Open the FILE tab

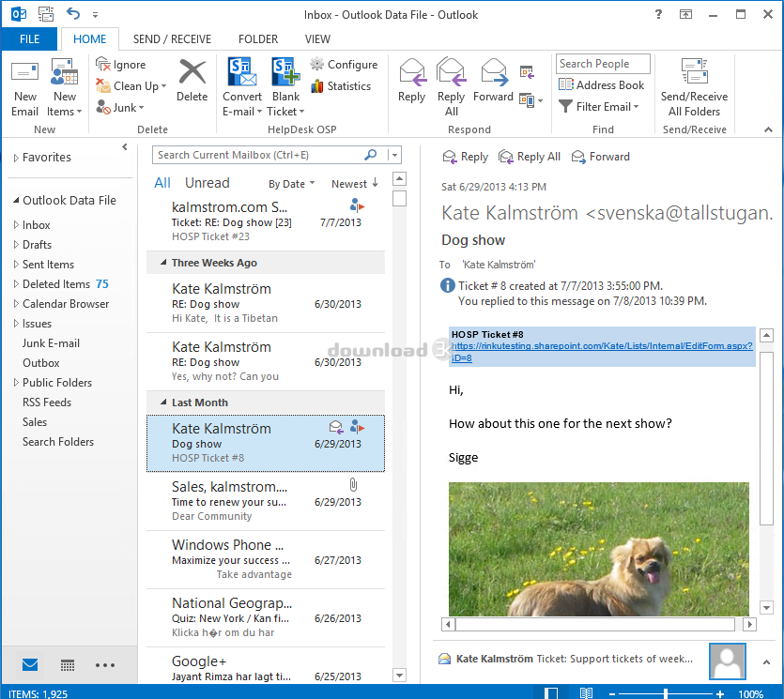pos(29,39)
